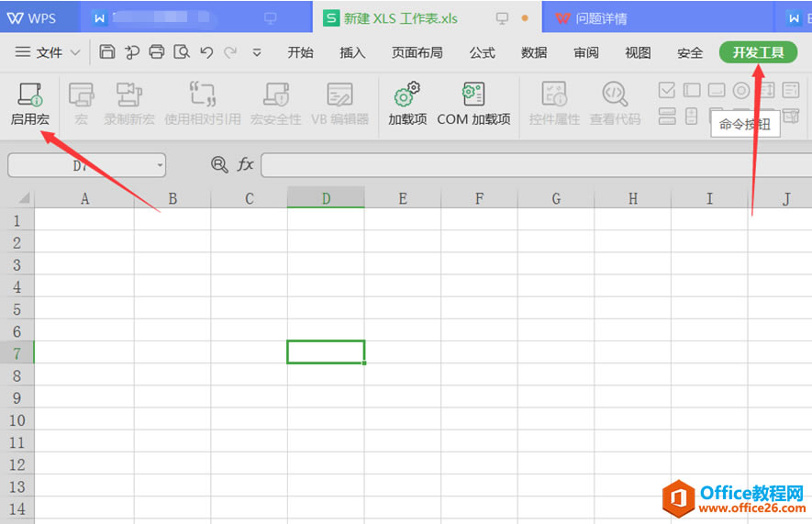
Task: Select the 开发工具 developer tab
Action: [758, 52]
